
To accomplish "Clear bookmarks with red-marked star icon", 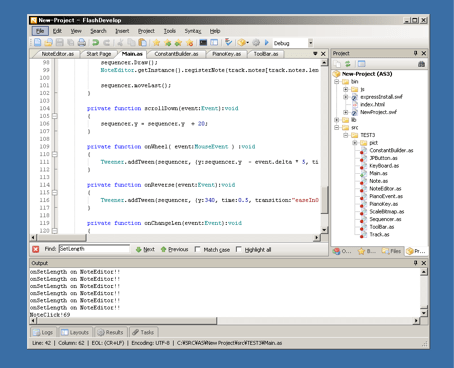I will tap(190, 43).
